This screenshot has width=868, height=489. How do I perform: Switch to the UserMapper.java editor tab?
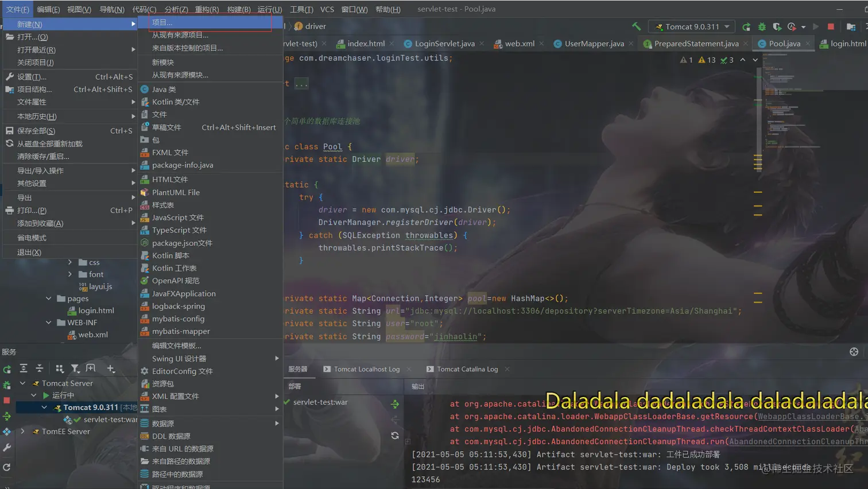594,44
